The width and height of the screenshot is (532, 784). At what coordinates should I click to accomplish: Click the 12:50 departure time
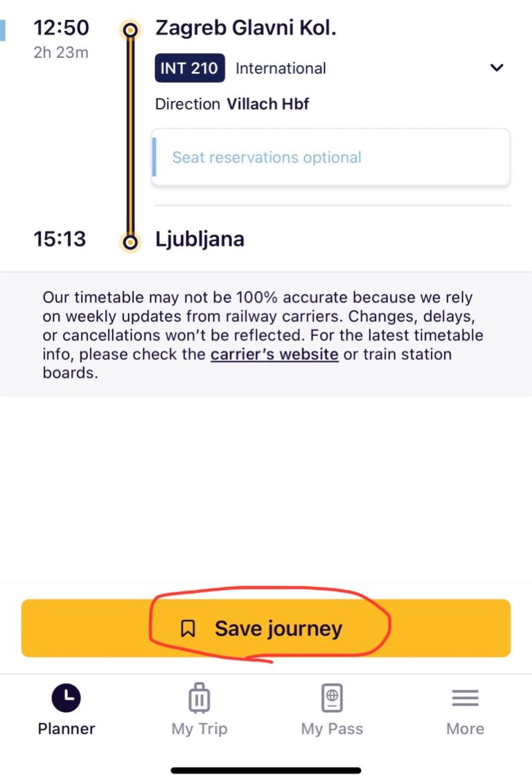61,28
